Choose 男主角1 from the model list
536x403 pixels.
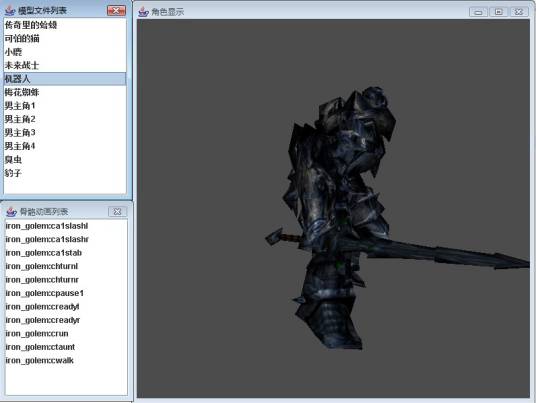pyautogui.click(x=65, y=106)
